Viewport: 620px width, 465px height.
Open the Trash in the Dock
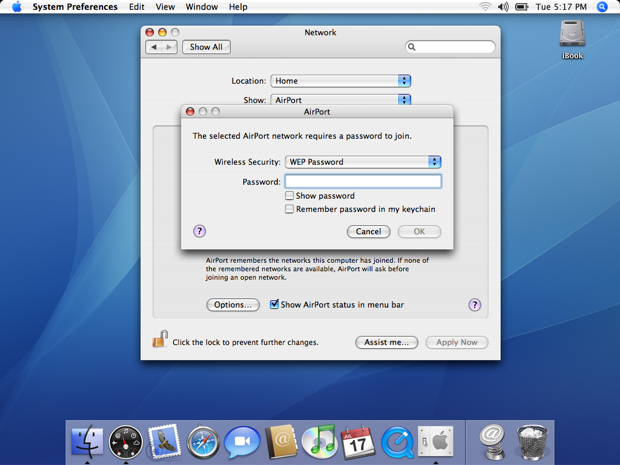click(x=532, y=442)
